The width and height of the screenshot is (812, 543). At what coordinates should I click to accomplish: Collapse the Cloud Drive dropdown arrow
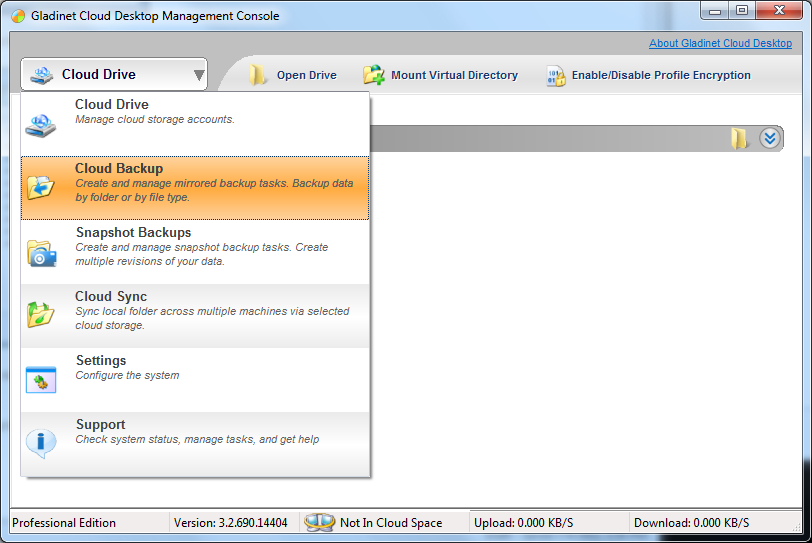click(199, 76)
